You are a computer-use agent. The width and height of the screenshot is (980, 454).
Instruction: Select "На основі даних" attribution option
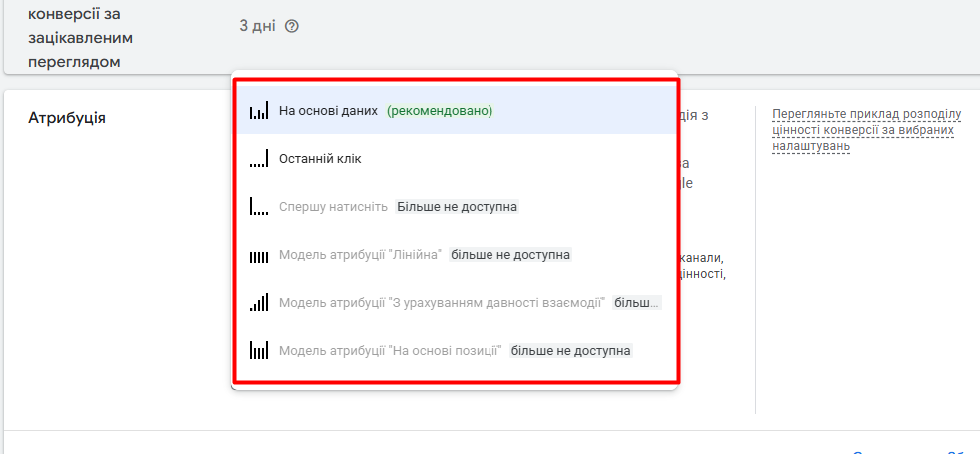tap(329, 111)
